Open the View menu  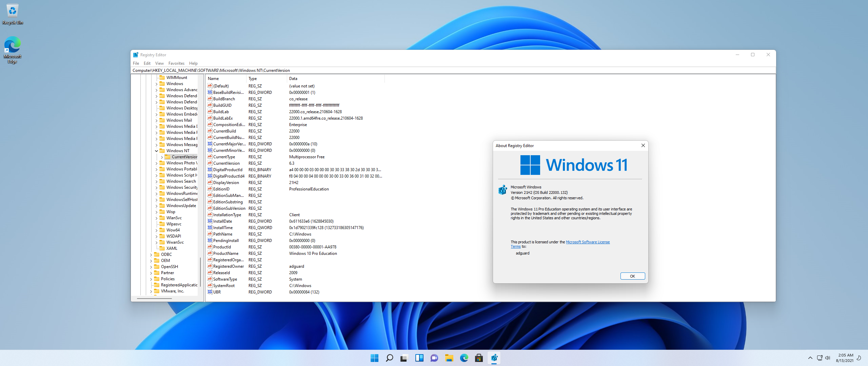[159, 63]
